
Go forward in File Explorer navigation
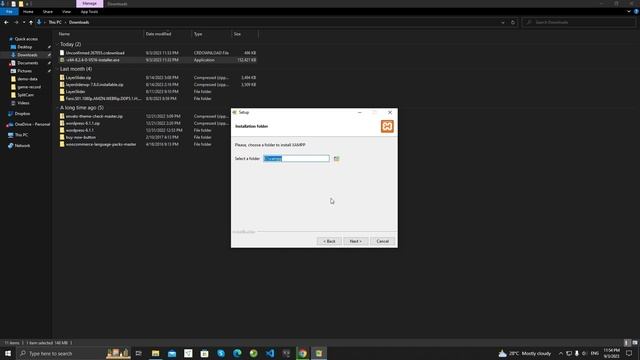tap(16, 22)
